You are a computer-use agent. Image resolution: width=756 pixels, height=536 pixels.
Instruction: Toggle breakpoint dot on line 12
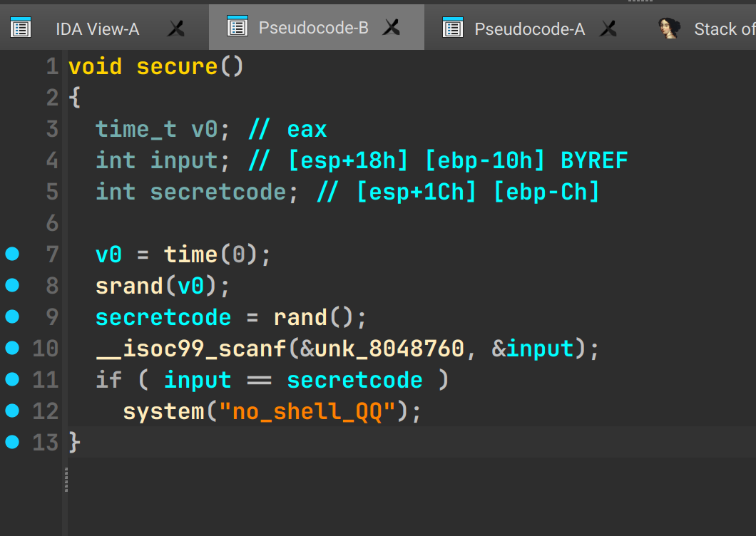(x=12, y=411)
